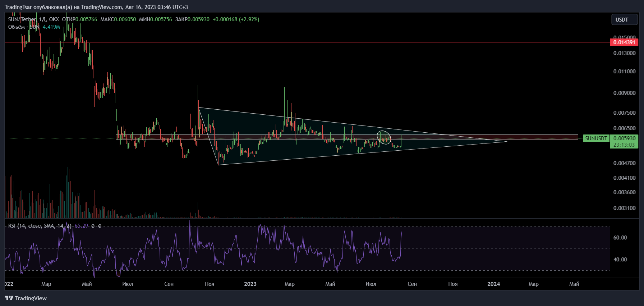
Task: Click the red 0.014391 price label
Action: coord(624,42)
